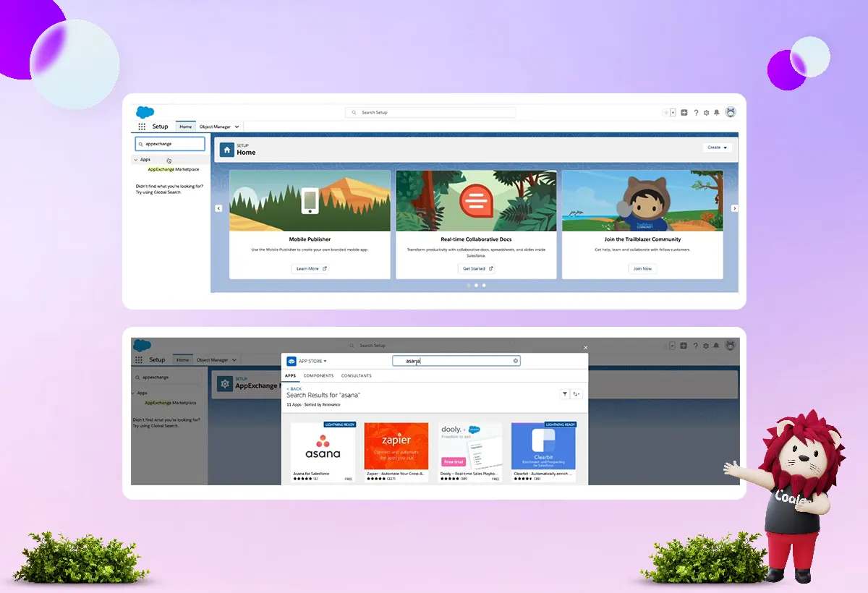Click the "11 Apps · Sorted by Relevance" text
Image resolution: width=868 pixels, height=593 pixels.
[314, 404]
